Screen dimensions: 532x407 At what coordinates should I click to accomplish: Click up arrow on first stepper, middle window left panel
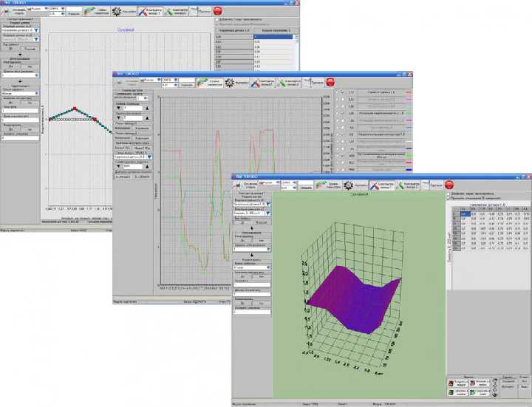tap(147, 108)
